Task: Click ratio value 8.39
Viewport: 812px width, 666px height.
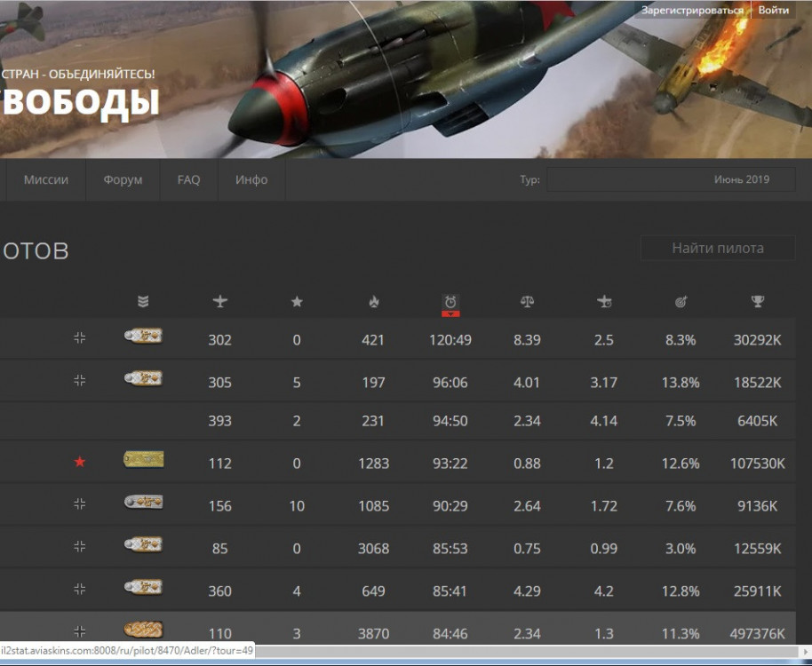Action: [x=527, y=340]
